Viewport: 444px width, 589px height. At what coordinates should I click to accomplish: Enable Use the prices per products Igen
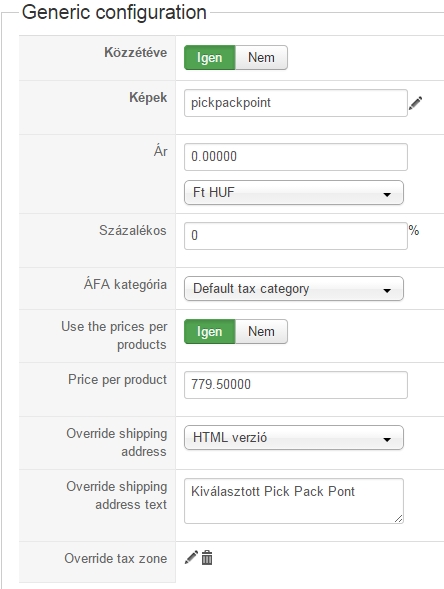coord(210,332)
